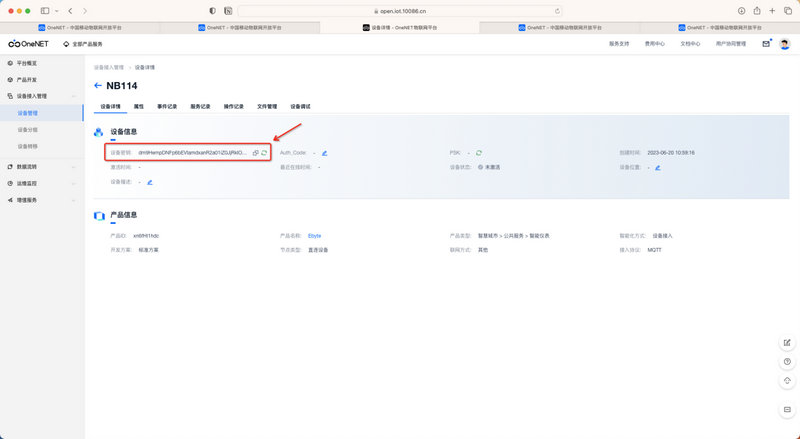Switch to the 设备详情 tab
Viewport: 800px width, 439px height.
point(111,107)
